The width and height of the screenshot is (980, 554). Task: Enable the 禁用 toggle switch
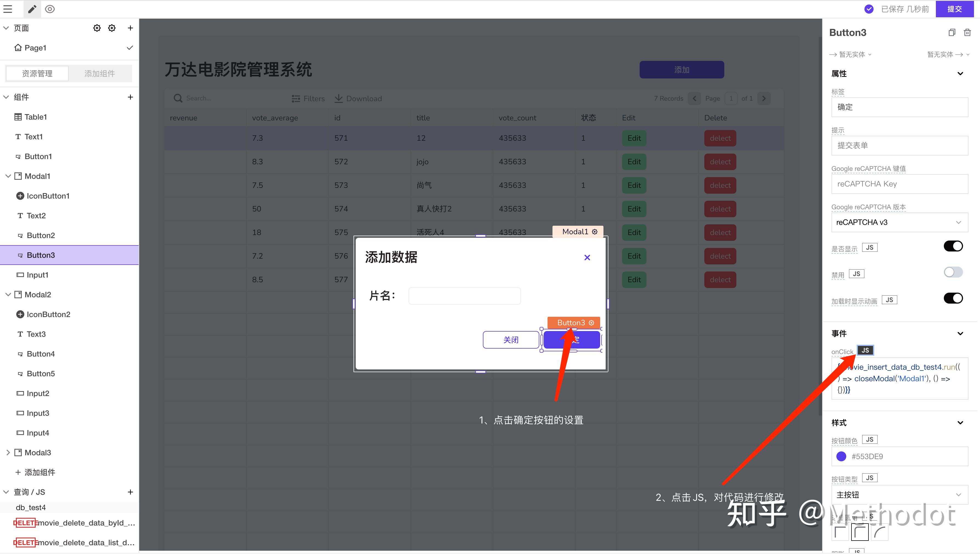click(x=953, y=272)
